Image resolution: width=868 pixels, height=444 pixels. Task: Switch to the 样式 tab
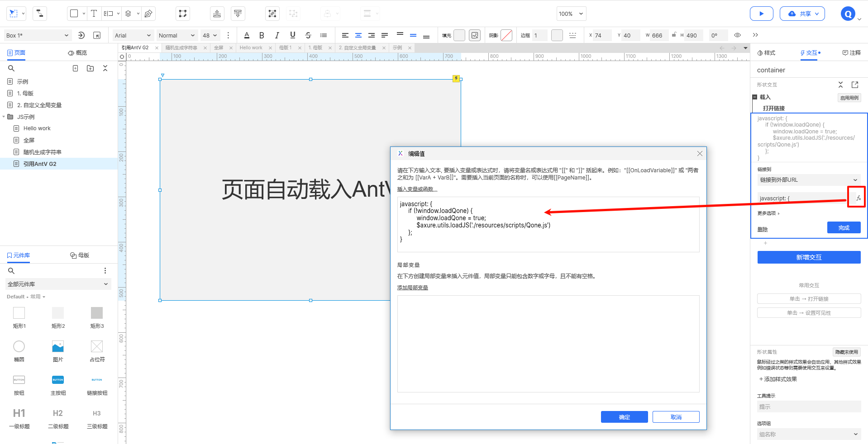(766, 53)
